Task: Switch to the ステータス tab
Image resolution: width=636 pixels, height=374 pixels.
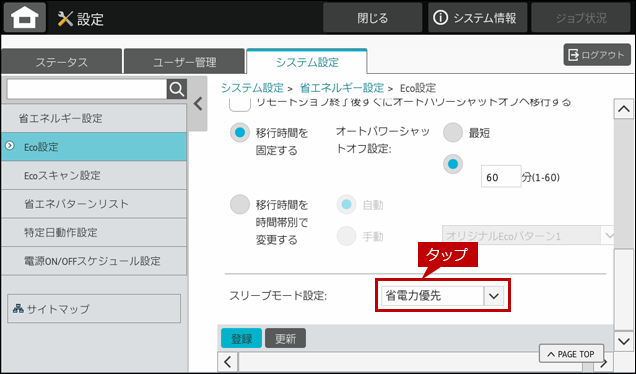Action: [62, 62]
